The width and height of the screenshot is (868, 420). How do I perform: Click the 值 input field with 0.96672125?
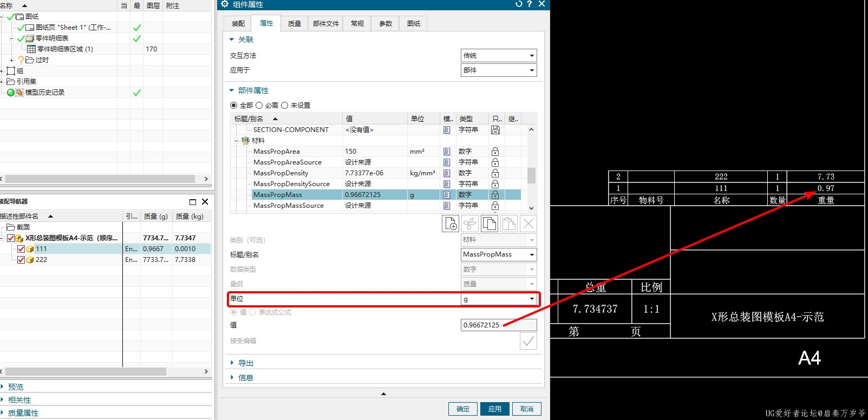(x=499, y=325)
